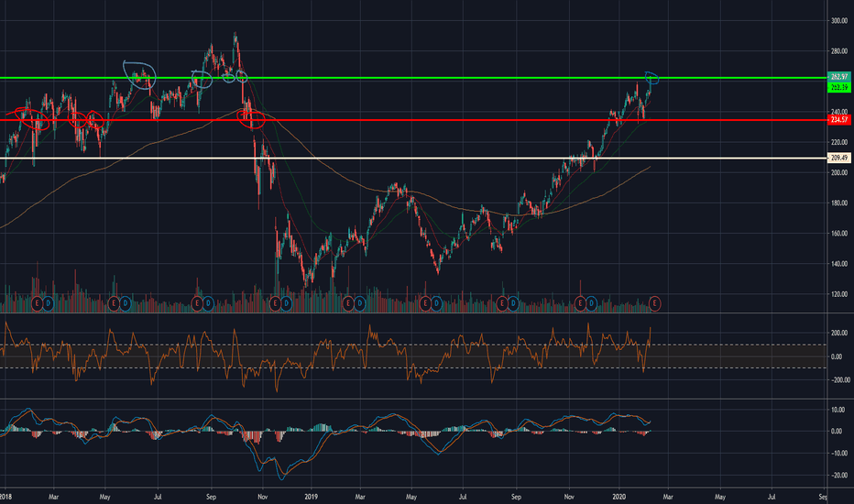Click the 2019 label on the time axis
854x504 pixels.
point(311,497)
